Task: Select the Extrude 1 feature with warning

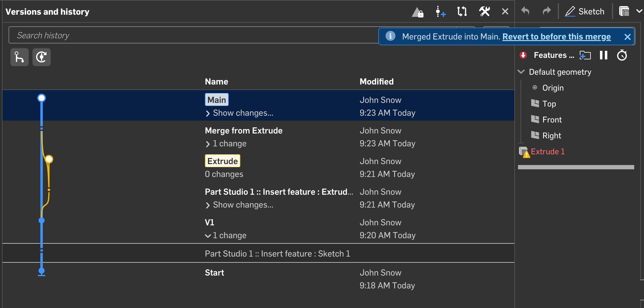Action: click(547, 152)
